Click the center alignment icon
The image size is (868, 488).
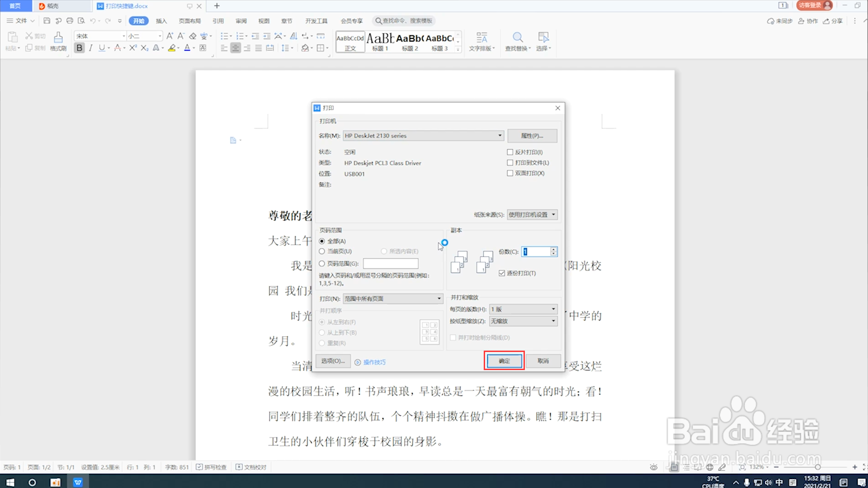click(x=236, y=48)
